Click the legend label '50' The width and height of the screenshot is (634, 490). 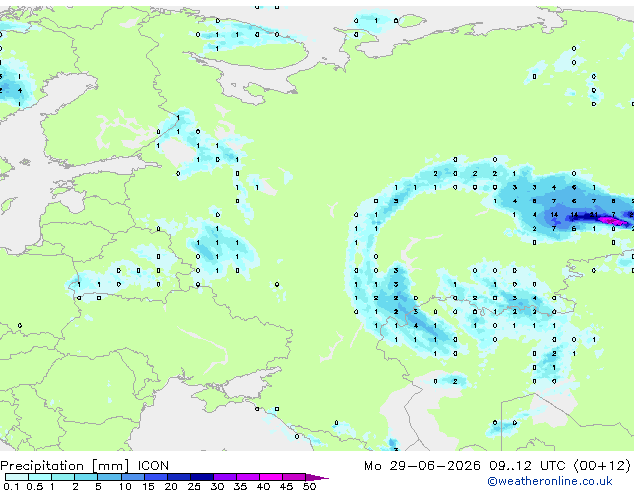click(309, 486)
